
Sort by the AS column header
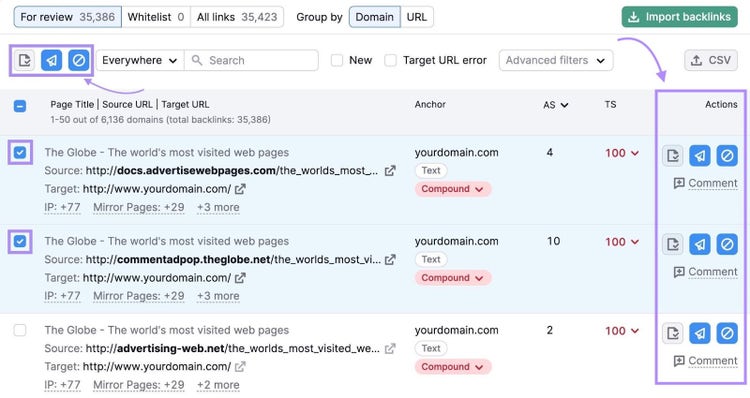[555, 105]
